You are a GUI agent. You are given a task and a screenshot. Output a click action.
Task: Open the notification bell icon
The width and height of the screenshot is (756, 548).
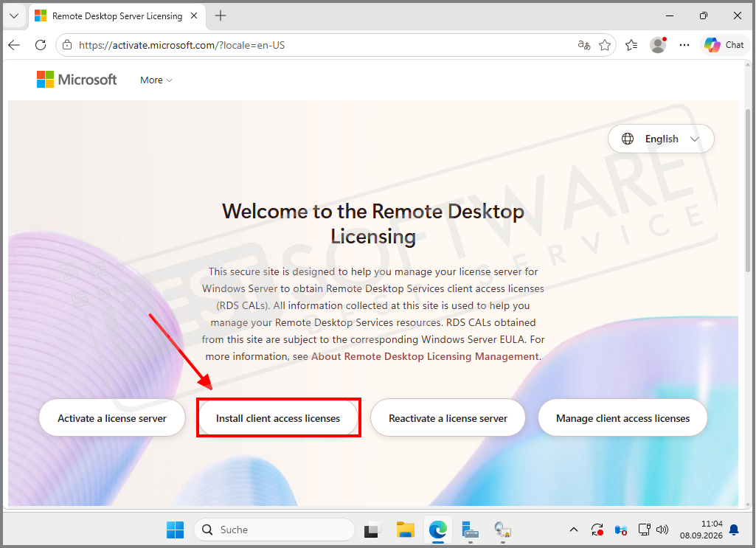pos(734,530)
